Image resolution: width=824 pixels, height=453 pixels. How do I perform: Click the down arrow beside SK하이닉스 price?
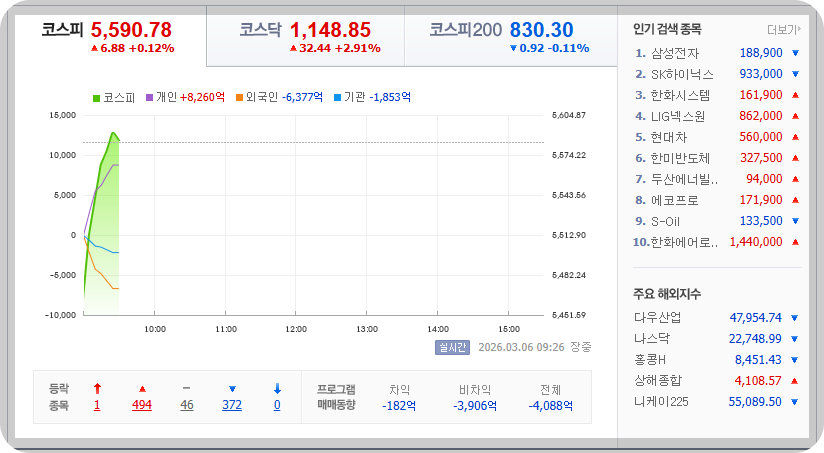(x=795, y=74)
